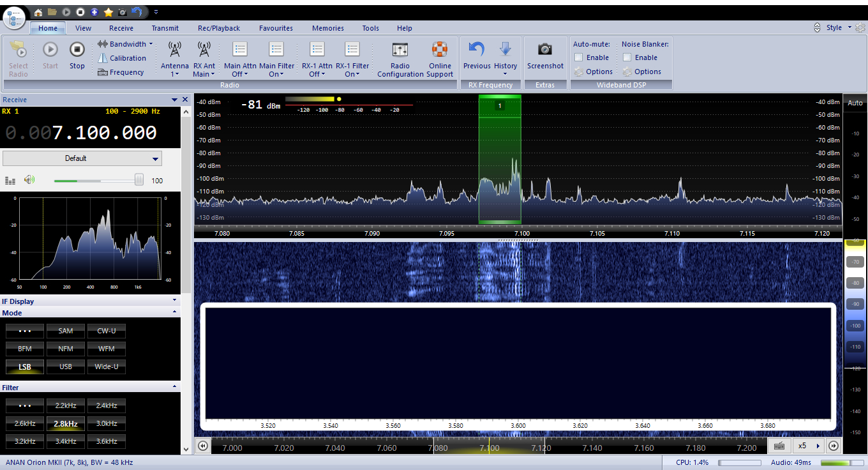Image resolution: width=868 pixels, height=470 pixels.
Task: Open the Memories tab
Action: tap(327, 28)
